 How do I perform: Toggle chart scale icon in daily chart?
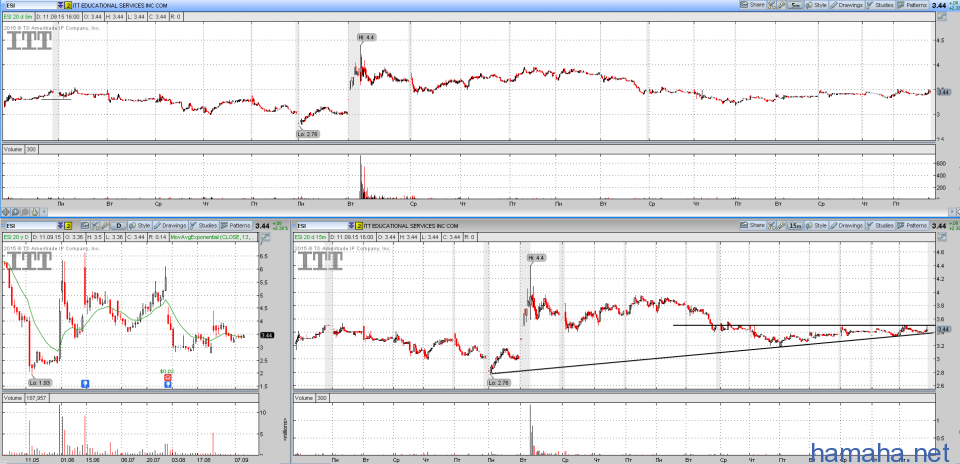(266, 237)
